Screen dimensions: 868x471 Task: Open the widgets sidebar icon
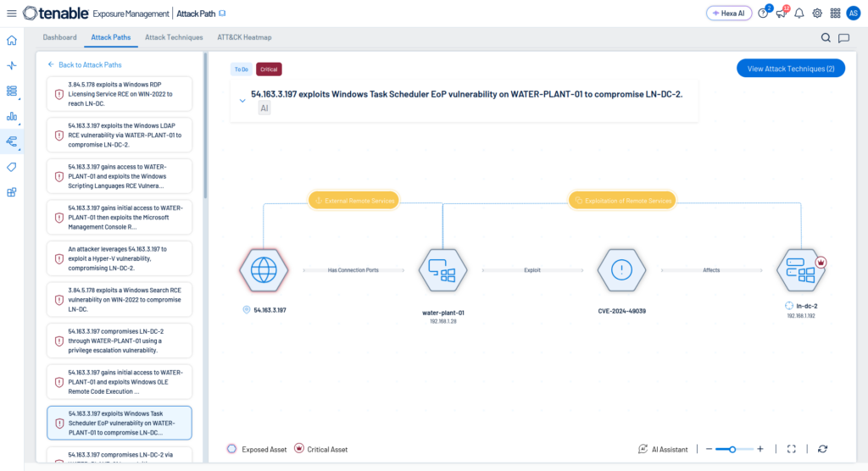coord(12,192)
